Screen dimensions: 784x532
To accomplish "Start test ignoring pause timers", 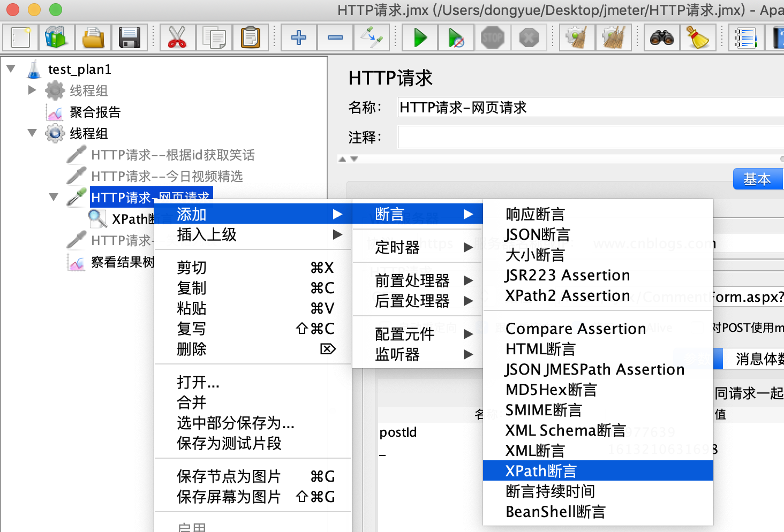I will [x=456, y=37].
